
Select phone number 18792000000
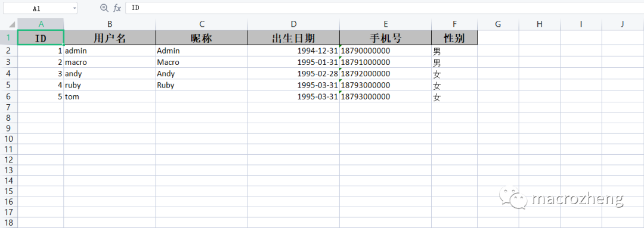pyautogui.click(x=386, y=74)
